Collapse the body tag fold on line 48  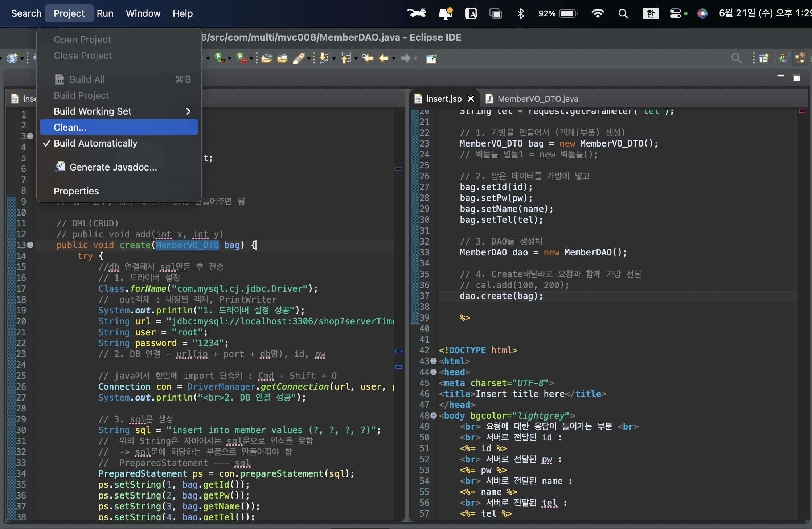[433, 415]
